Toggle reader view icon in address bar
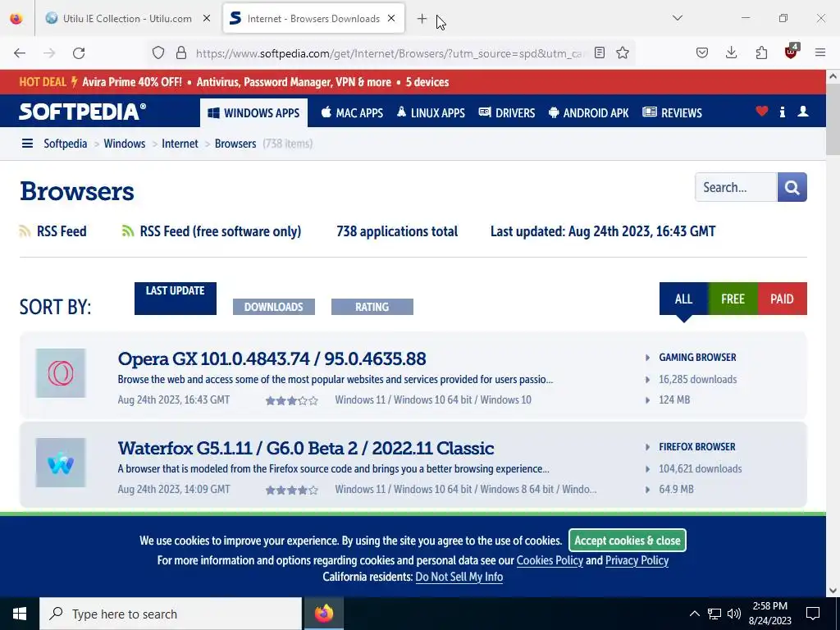 tap(600, 52)
